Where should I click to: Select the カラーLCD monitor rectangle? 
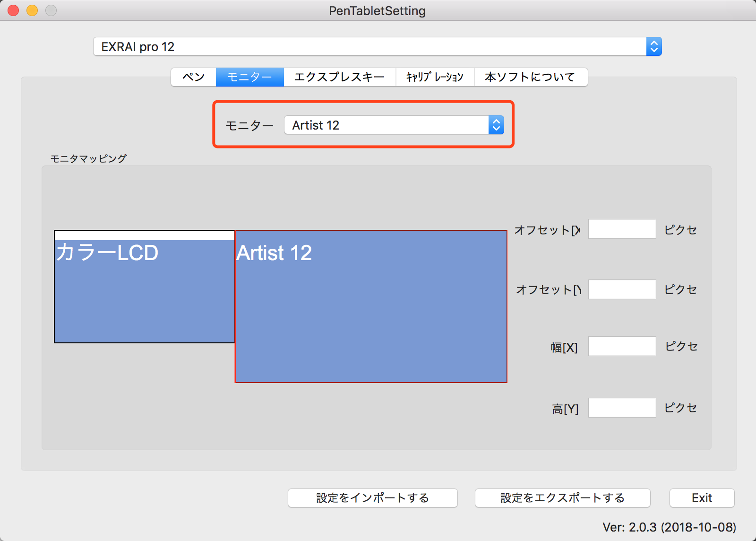pyautogui.click(x=145, y=287)
